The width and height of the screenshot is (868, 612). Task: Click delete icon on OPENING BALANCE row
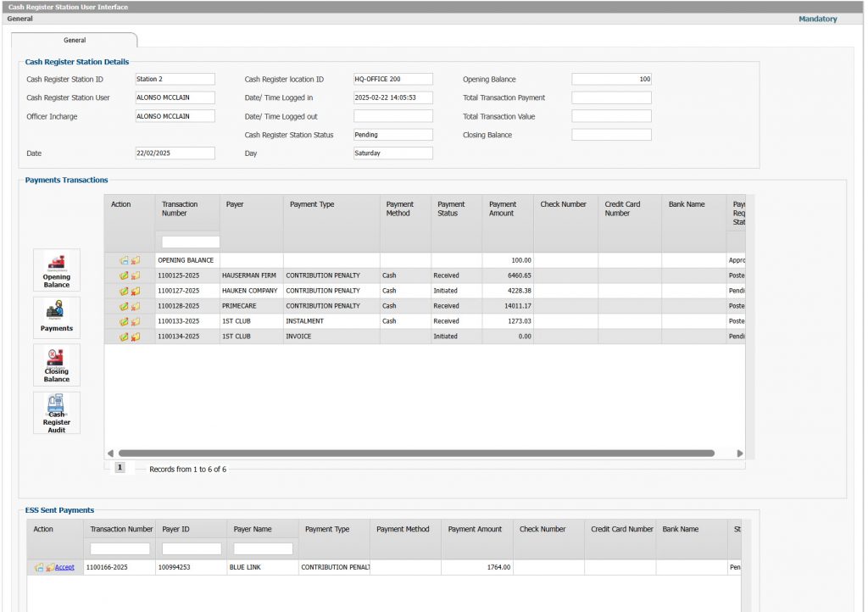click(x=136, y=260)
